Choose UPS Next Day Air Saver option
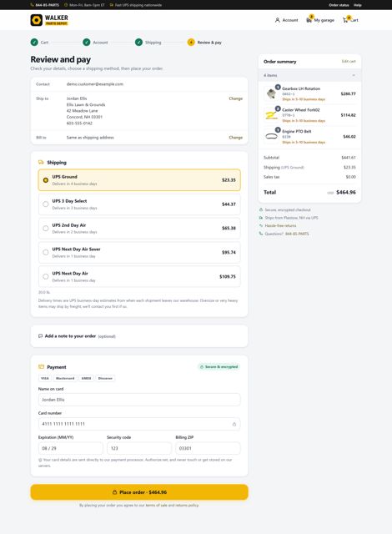Image resolution: width=392 pixels, height=534 pixels. [139, 252]
